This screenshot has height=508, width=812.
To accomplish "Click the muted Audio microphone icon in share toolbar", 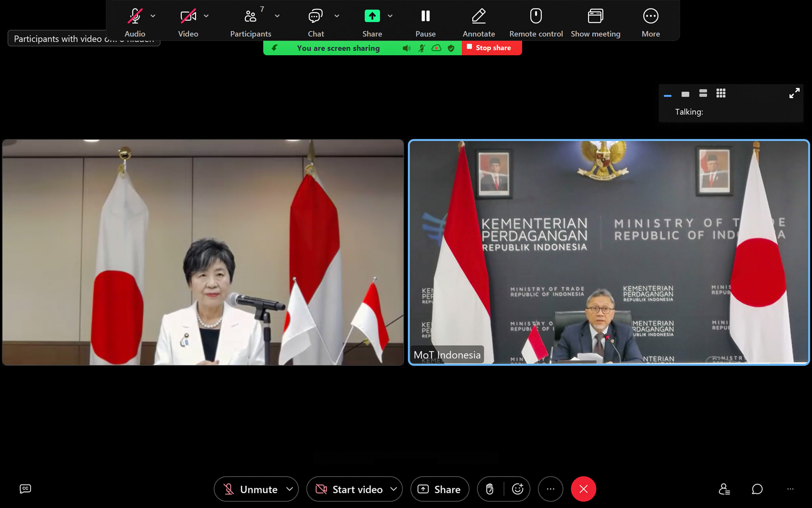I will point(135,16).
